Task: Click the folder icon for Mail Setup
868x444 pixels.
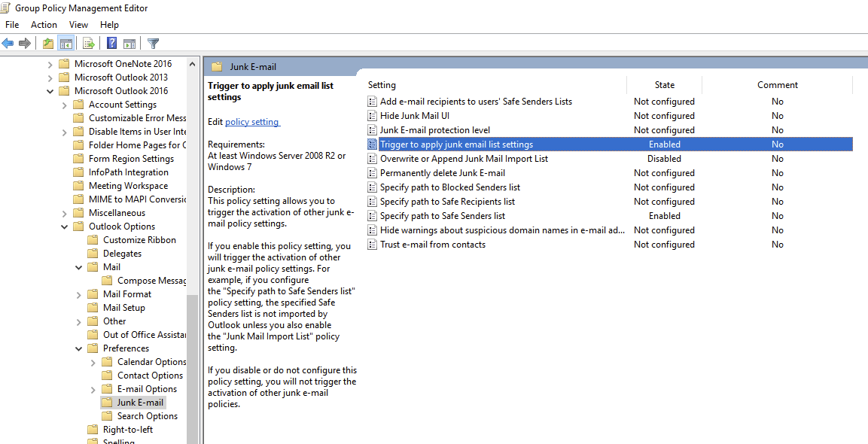Action: 93,308
